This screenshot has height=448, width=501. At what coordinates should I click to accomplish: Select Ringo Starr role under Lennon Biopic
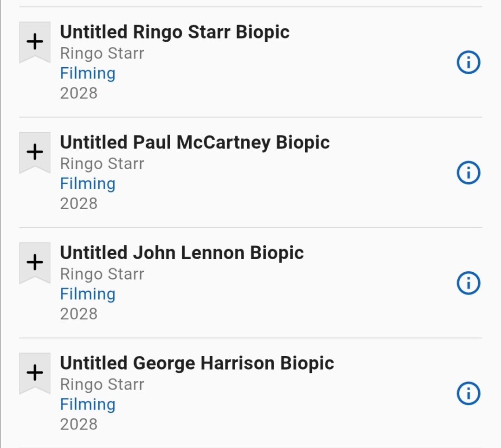[x=102, y=274]
